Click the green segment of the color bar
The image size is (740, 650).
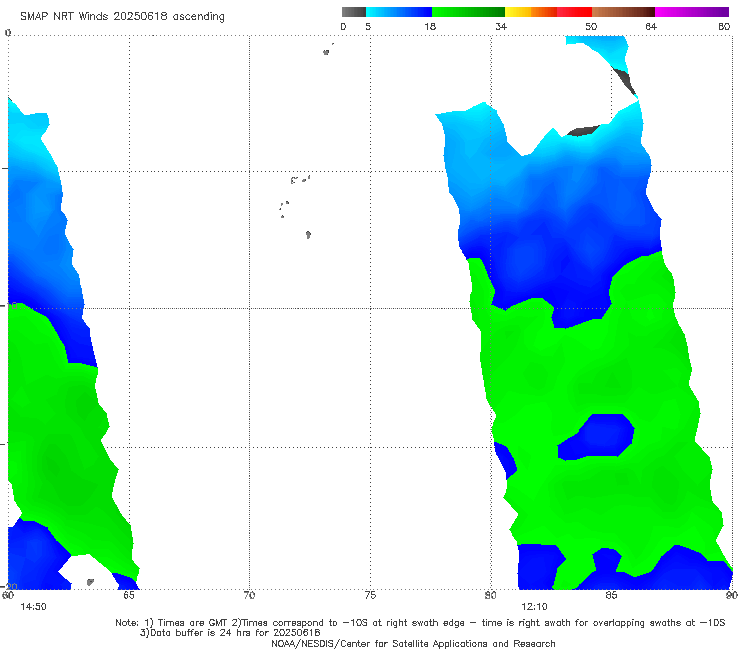(468, 12)
